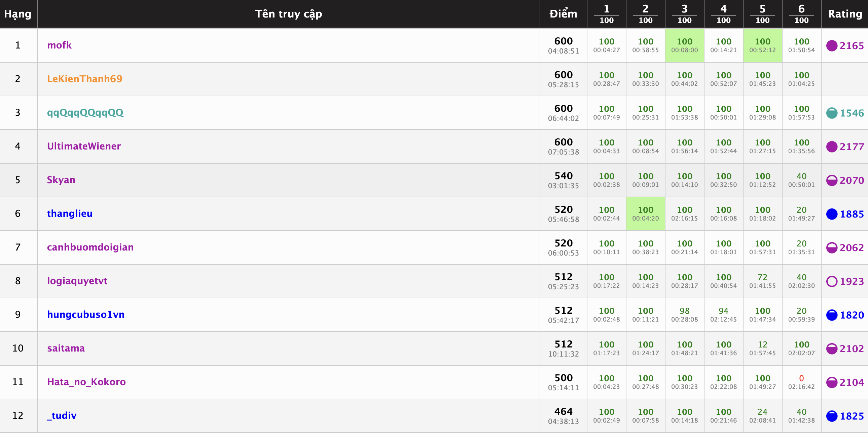Open mofk's highlighted problem 5 submission 00:52:12

(x=763, y=45)
